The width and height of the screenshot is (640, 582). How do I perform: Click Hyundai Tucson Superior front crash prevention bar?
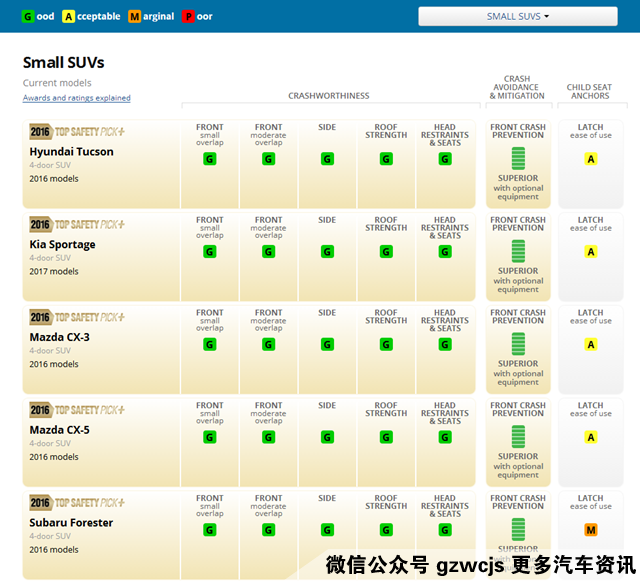pos(518,158)
